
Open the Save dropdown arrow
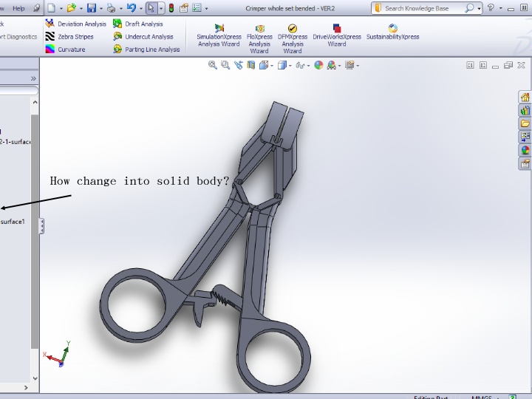click(101, 8)
